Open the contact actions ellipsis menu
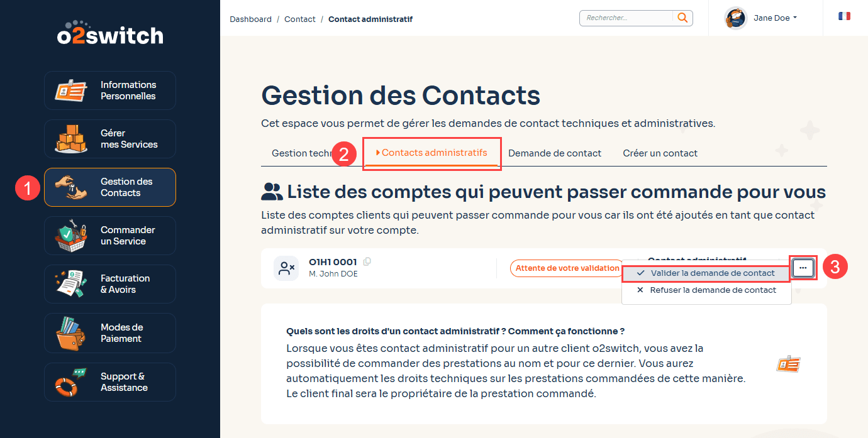 coord(803,267)
